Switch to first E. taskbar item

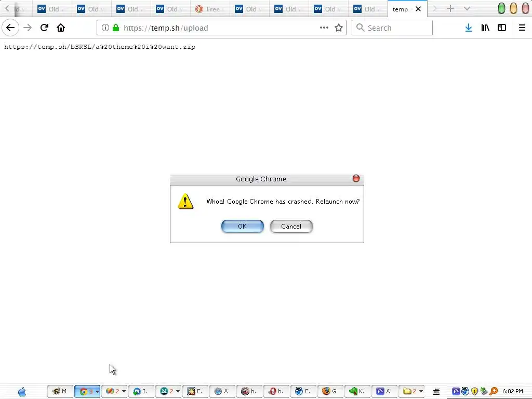tap(195, 391)
